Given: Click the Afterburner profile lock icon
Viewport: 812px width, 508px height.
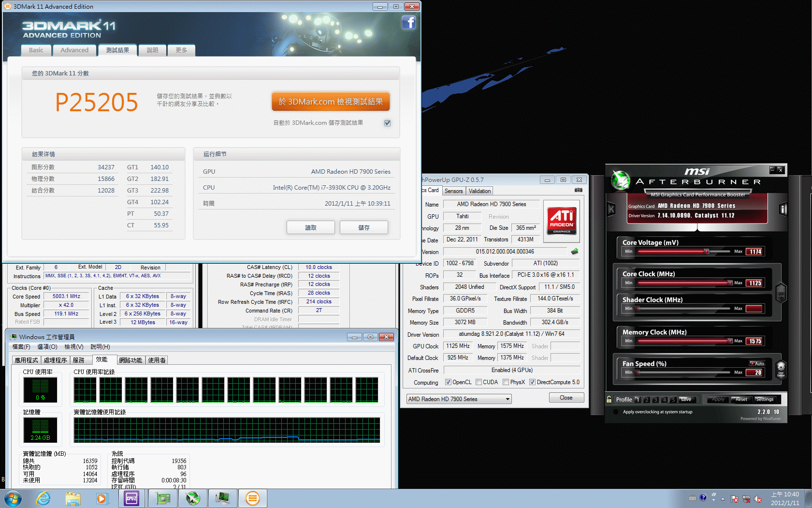Looking at the screenshot, I should [609, 399].
